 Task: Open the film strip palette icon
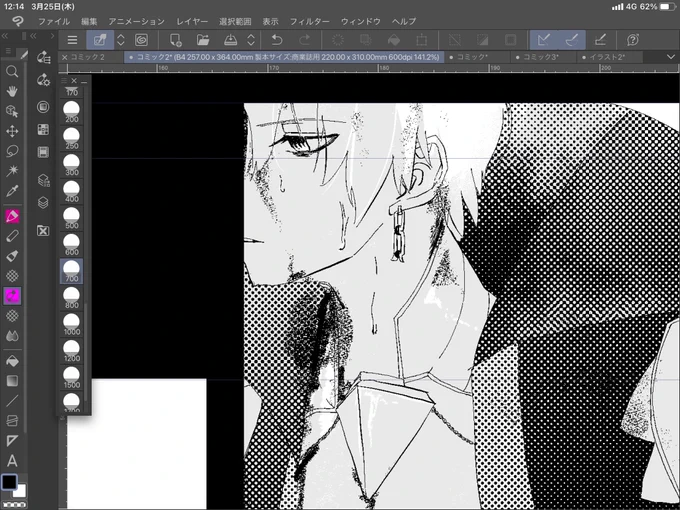coord(43,152)
